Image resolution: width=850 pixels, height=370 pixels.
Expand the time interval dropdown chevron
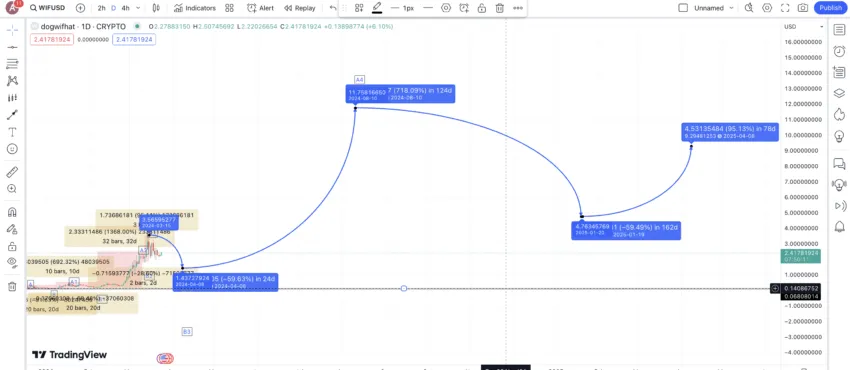tap(138, 8)
